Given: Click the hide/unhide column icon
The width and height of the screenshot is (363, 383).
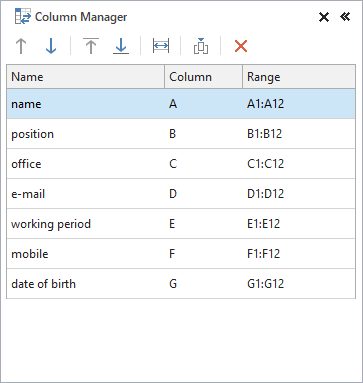Looking at the screenshot, I should point(201,46).
